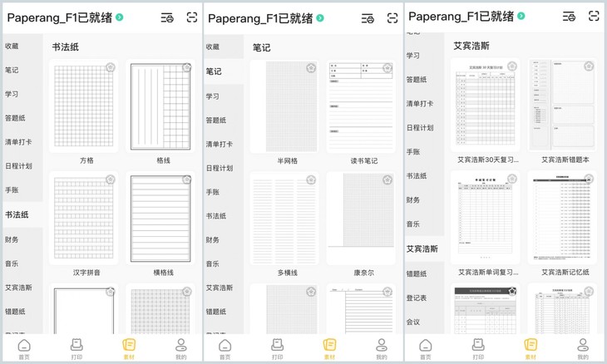Go to 首页 home in middle screen bottom bar
Viewport: 607px width, 364px height.
click(225, 349)
